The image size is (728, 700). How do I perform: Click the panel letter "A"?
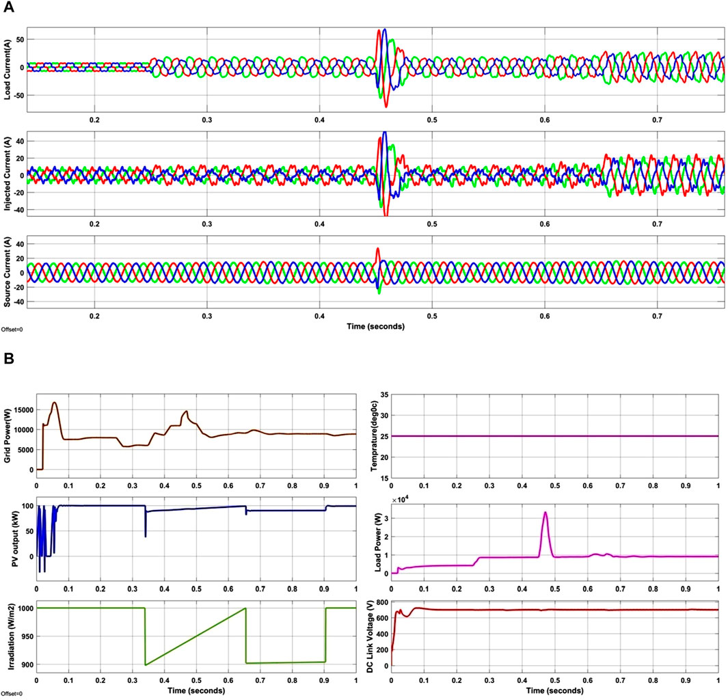pyautogui.click(x=9, y=8)
